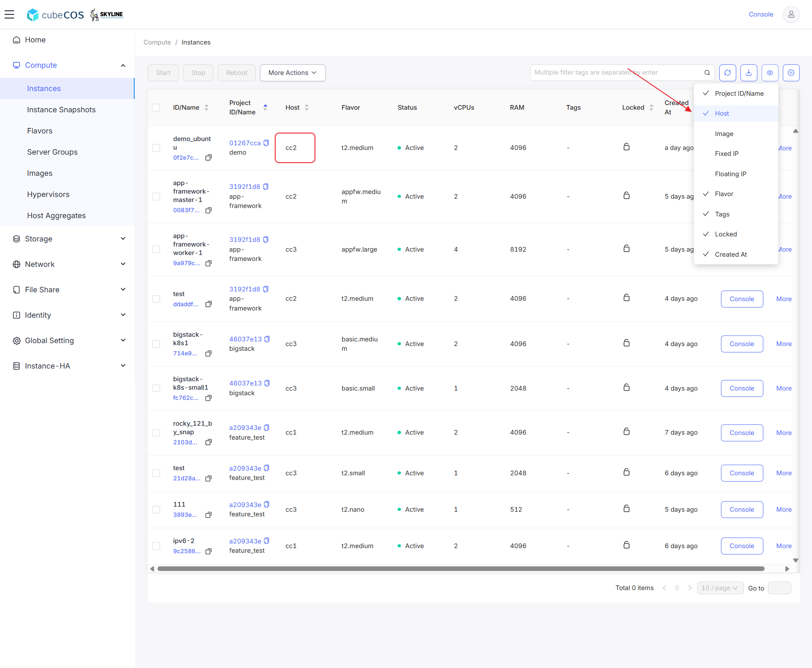
Task: Check the select-all header checkbox
Action: click(156, 108)
